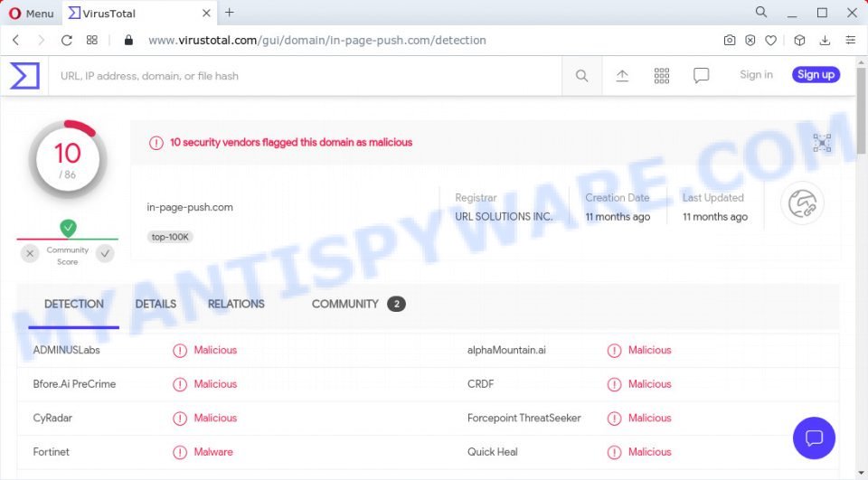Screen dimensions: 868x480
Task: Switch to the DETAILS tab
Action: 156,304
